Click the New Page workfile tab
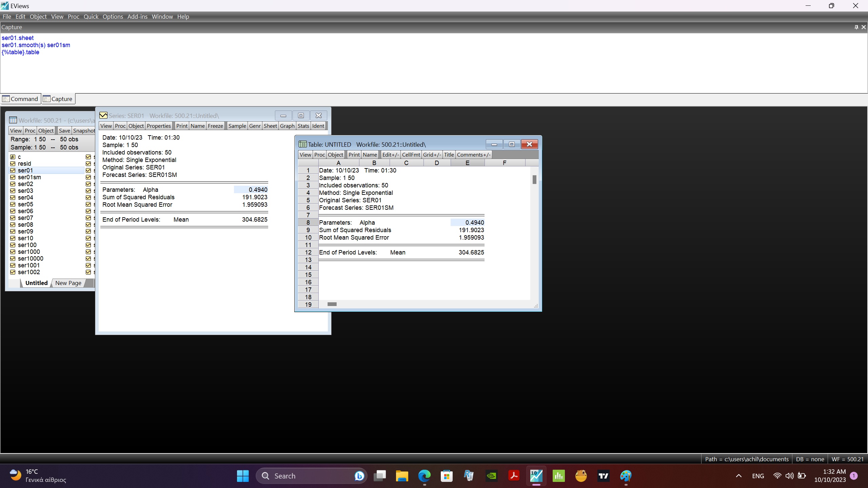868x488 pixels. pyautogui.click(x=68, y=283)
